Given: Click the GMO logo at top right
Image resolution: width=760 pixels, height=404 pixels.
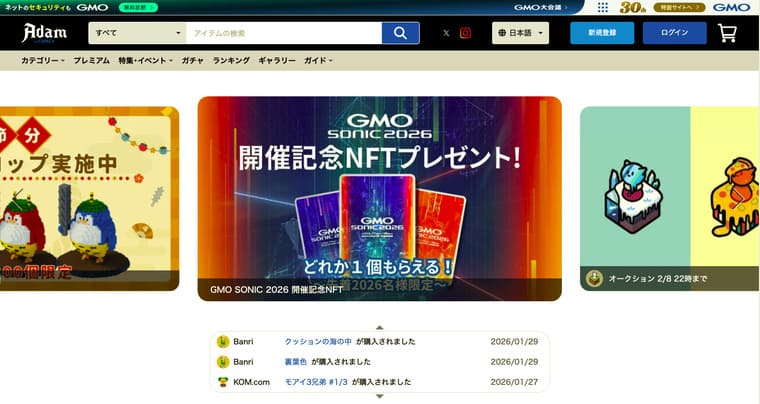Looking at the screenshot, I should (731, 7).
